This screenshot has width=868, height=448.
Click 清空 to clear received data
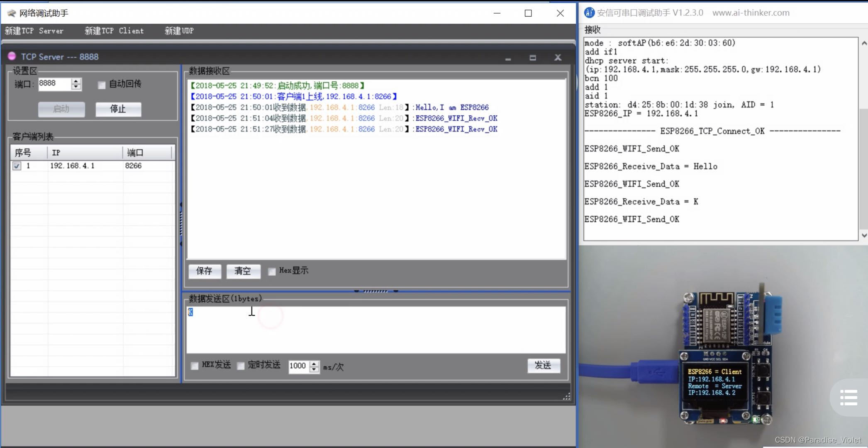coord(243,271)
